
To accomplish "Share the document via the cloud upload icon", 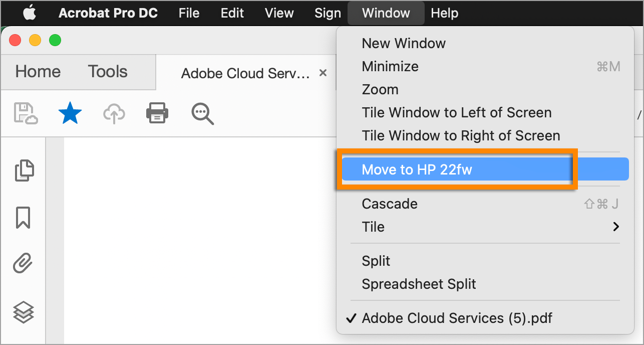I will coord(114,113).
